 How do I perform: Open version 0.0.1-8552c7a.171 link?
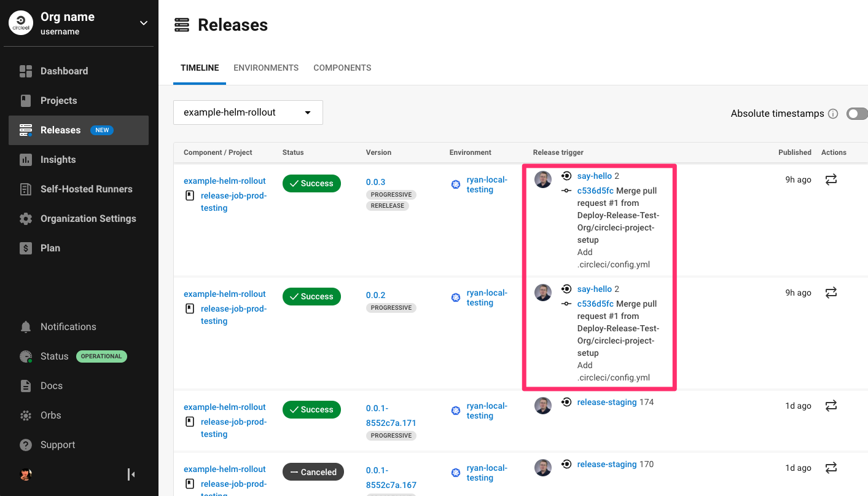[391, 415]
